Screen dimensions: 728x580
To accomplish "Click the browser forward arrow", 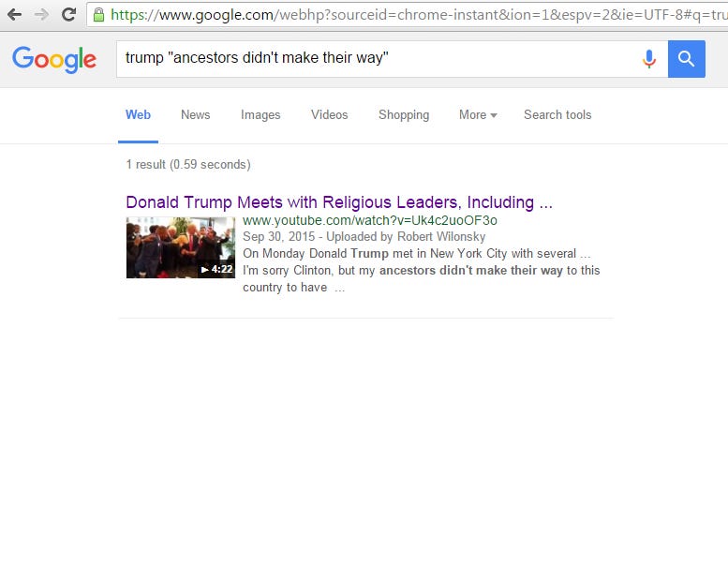I will [42, 15].
